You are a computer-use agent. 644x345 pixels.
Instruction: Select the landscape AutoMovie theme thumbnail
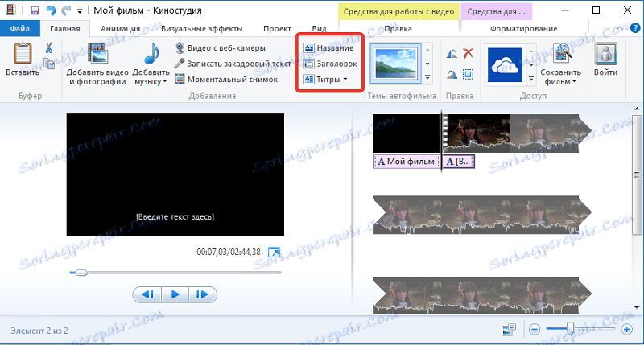[395, 64]
